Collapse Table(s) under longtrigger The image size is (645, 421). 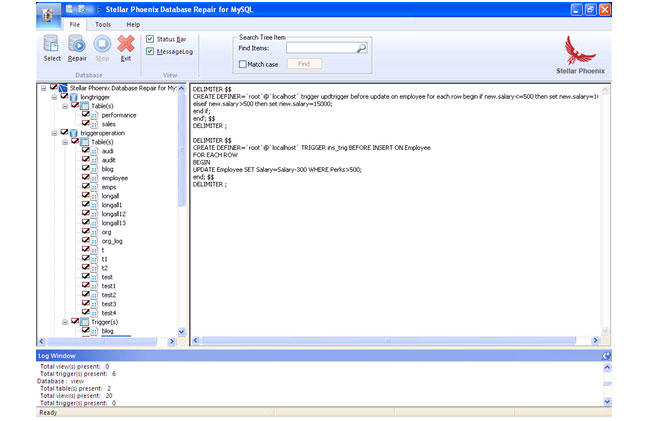pyautogui.click(x=65, y=107)
